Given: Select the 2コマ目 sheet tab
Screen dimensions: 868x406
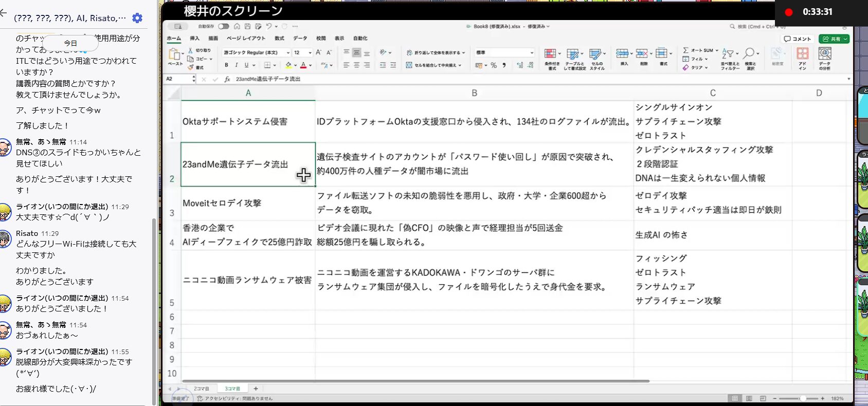Looking at the screenshot, I should tap(201, 389).
